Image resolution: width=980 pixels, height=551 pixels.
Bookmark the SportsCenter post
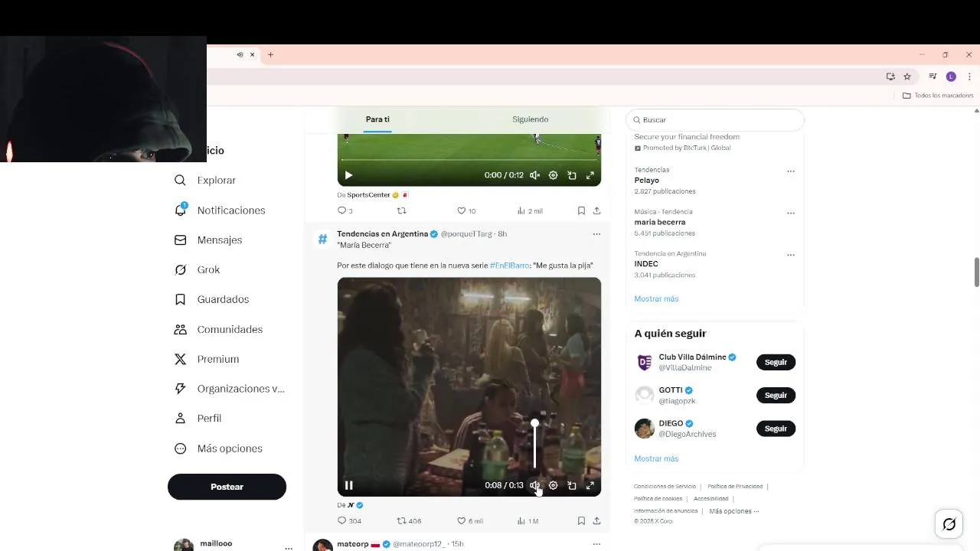(x=581, y=210)
